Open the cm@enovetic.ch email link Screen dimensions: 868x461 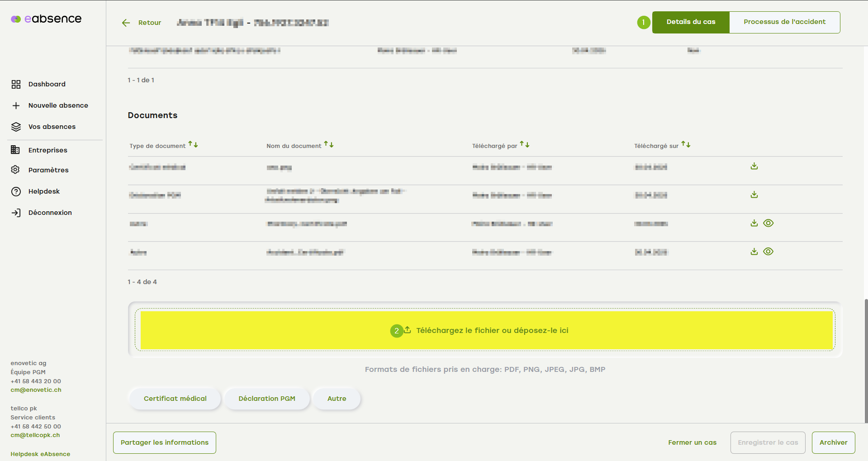(36, 390)
